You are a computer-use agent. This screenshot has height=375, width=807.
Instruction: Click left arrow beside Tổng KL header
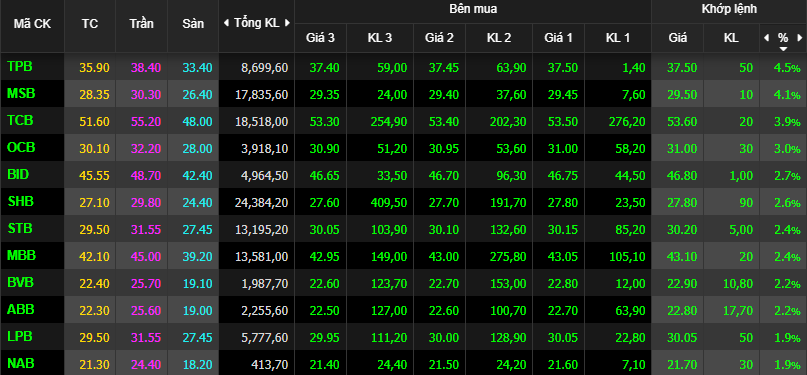[x=226, y=23]
